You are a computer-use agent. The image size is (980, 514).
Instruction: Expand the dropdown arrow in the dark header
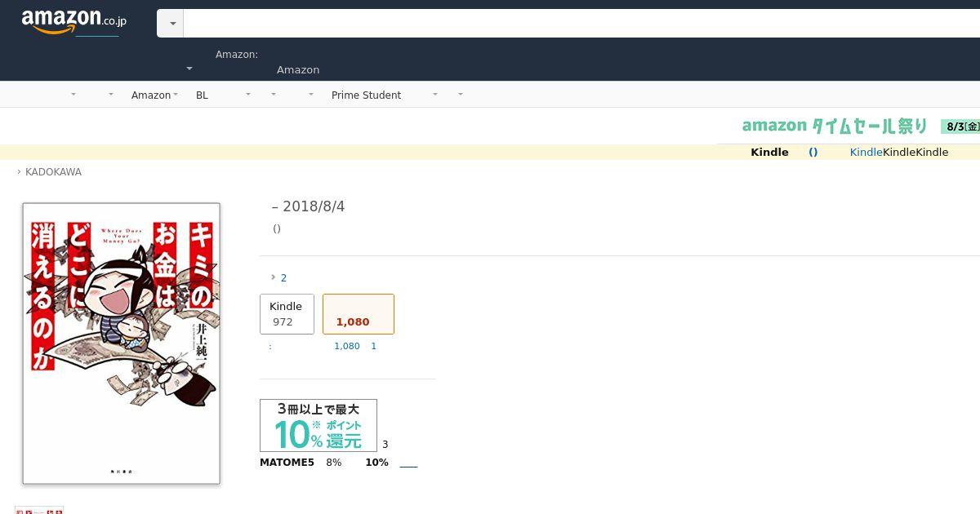189,69
